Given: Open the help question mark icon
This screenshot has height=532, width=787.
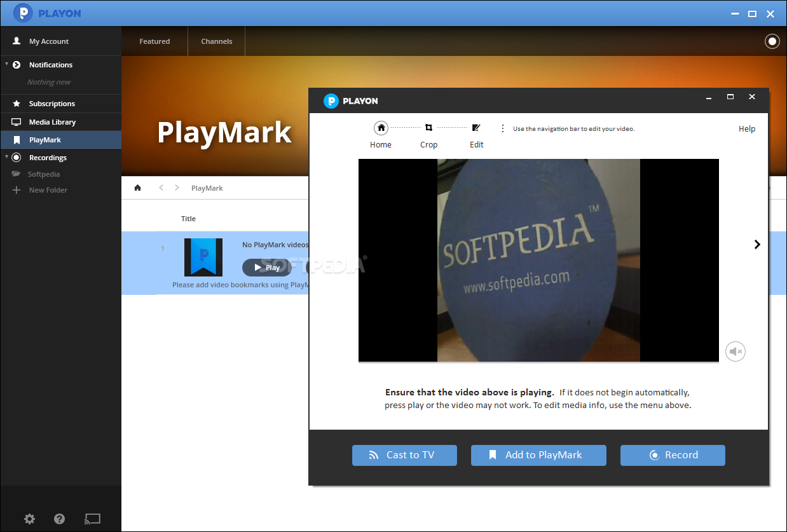Looking at the screenshot, I should pyautogui.click(x=60, y=519).
